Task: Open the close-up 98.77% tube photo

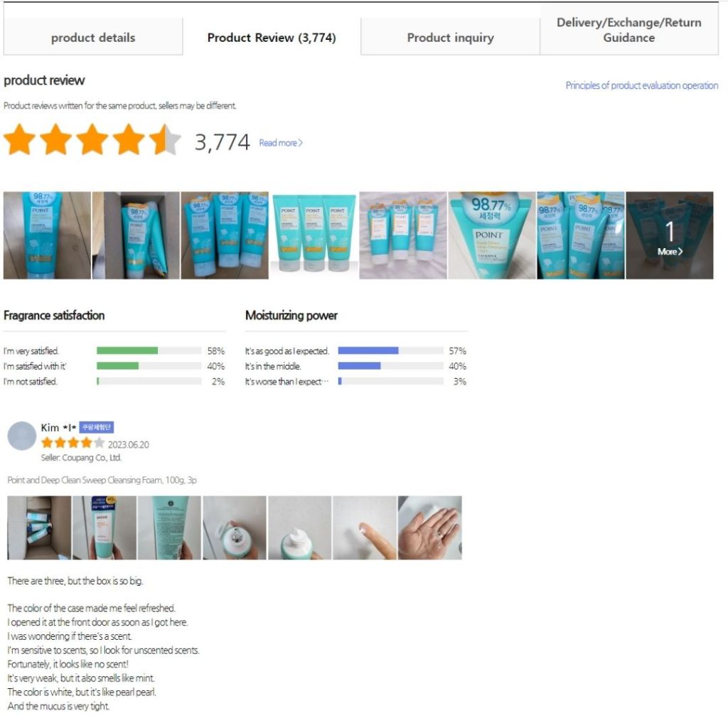Action: click(x=492, y=235)
